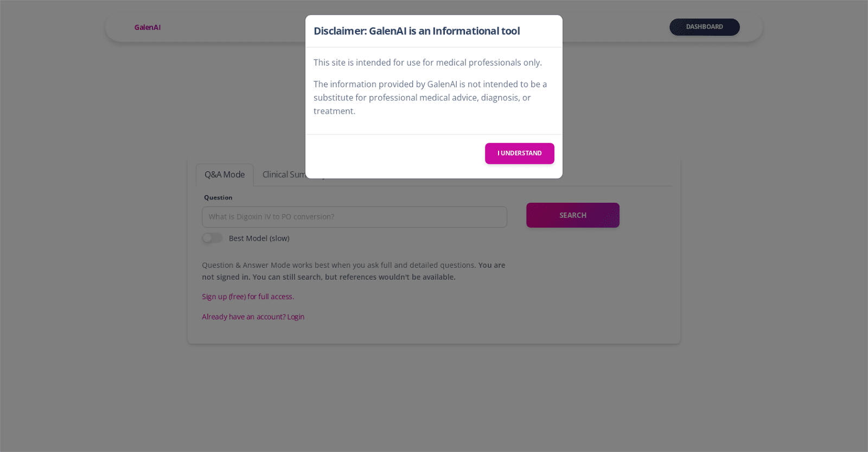
Task: Switch to the Clinical Summary tab
Action: tap(283, 175)
